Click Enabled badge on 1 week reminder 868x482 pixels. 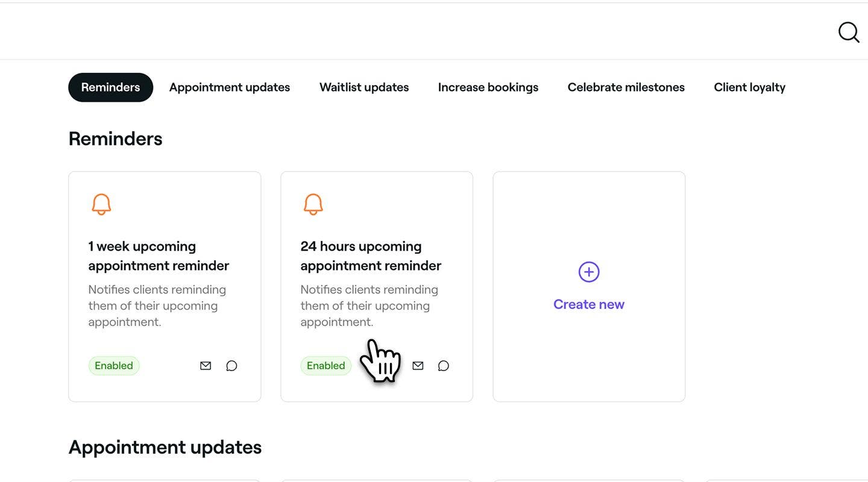[x=114, y=366]
